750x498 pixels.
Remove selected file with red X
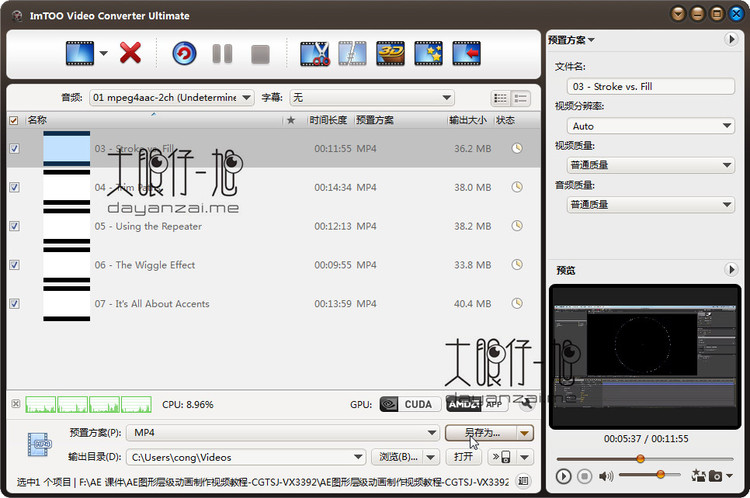pyautogui.click(x=130, y=53)
